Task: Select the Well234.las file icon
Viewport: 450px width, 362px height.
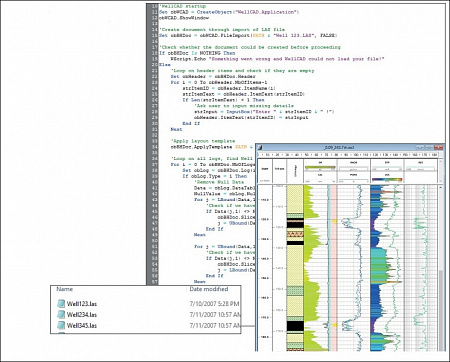Action: click(x=61, y=314)
